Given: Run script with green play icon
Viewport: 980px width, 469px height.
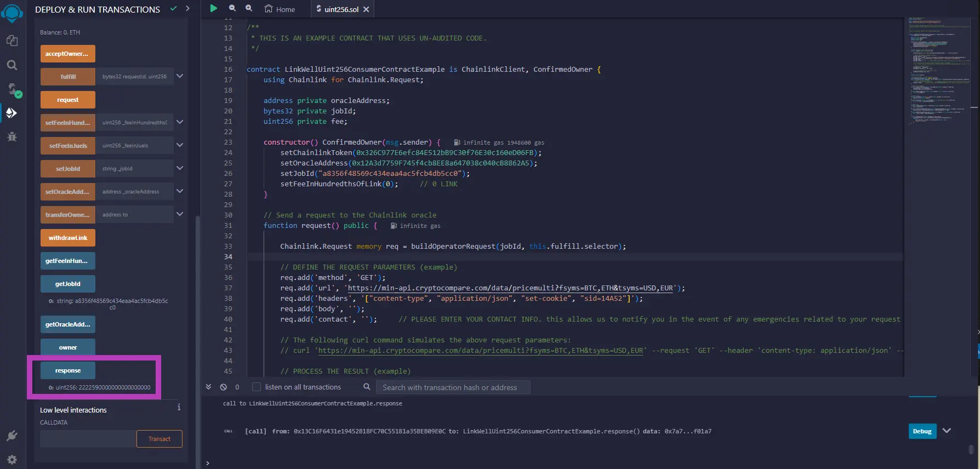Looking at the screenshot, I should (x=214, y=8).
